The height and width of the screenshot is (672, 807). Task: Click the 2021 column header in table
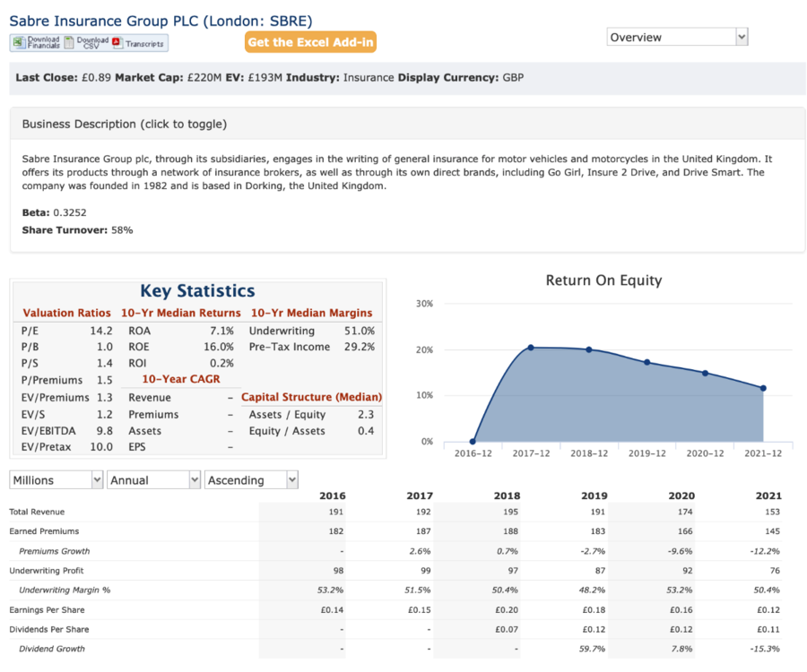pyautogui.click(x=768, y=495)
